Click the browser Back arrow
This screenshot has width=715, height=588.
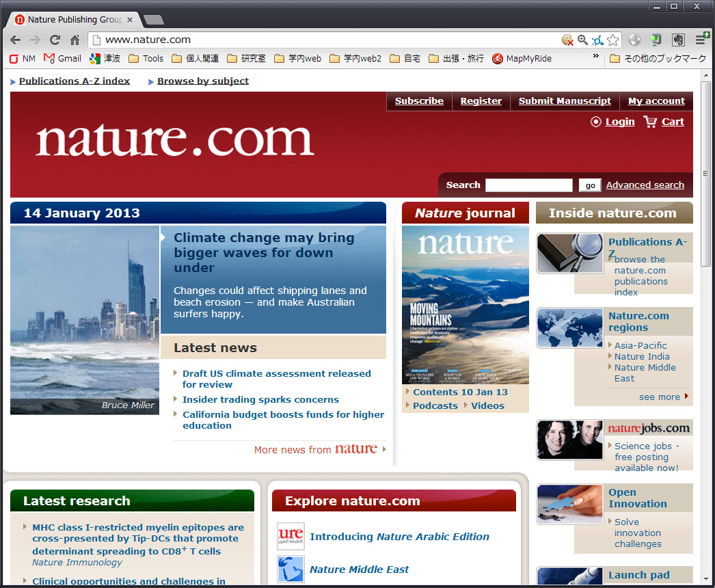click(x=16, y=40)
